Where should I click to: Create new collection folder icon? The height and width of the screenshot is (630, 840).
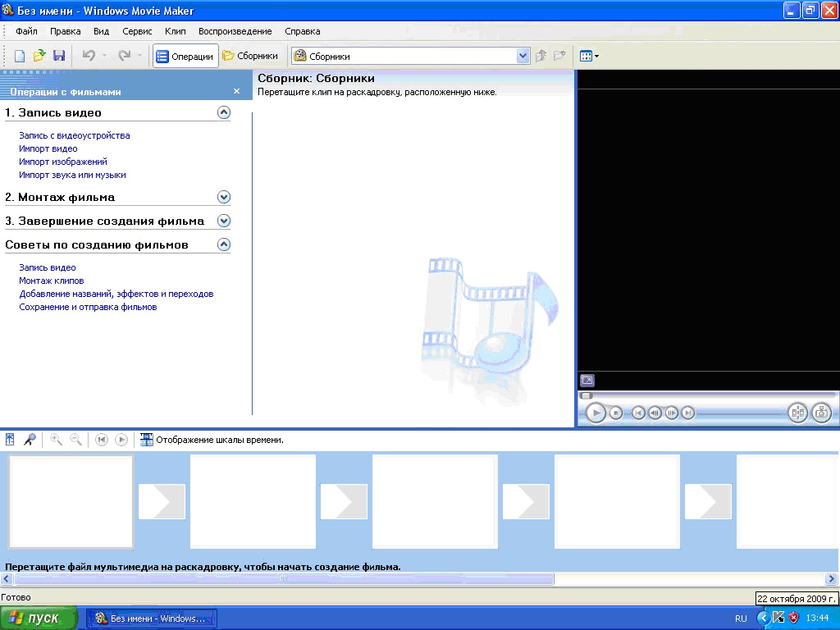point(559,56)
